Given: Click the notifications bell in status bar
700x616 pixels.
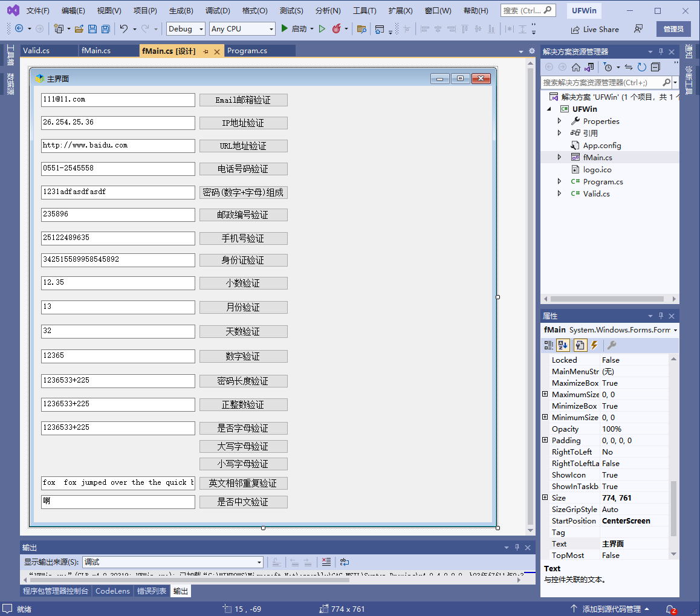Looking at the screenshot, I should [670, 609].
